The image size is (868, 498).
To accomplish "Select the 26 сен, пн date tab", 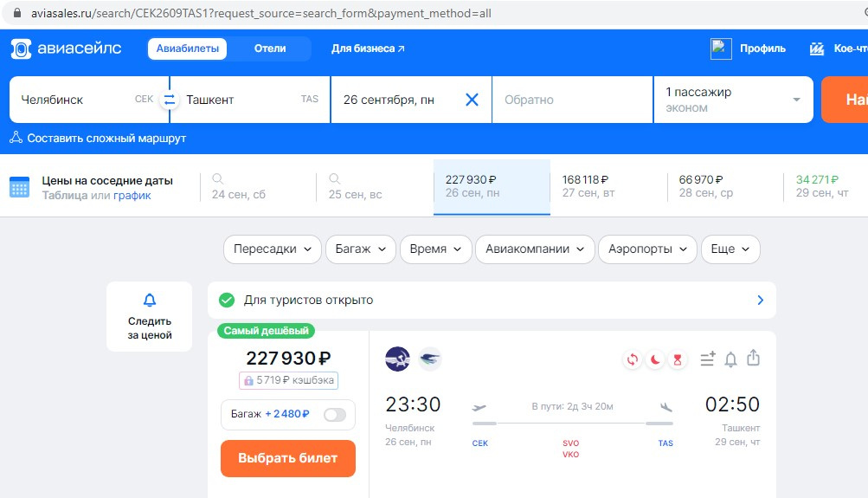I will tap(492, 187).
